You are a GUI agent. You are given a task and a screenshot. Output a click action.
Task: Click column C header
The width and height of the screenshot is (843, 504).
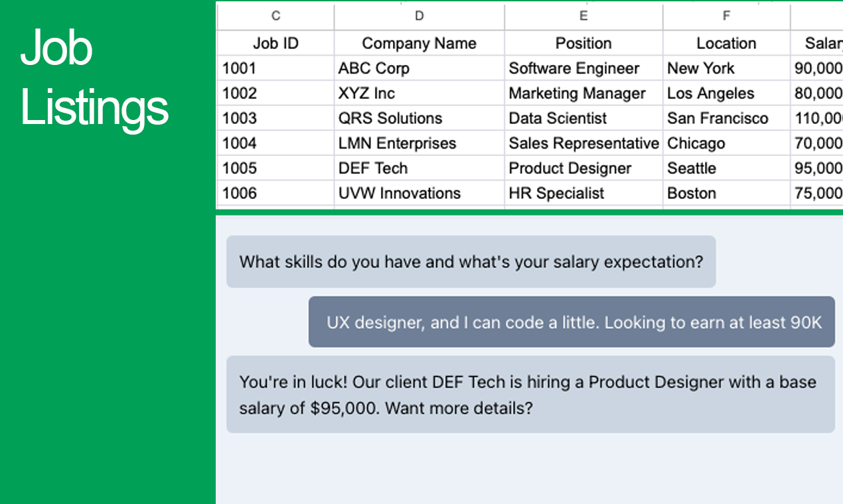275,16
